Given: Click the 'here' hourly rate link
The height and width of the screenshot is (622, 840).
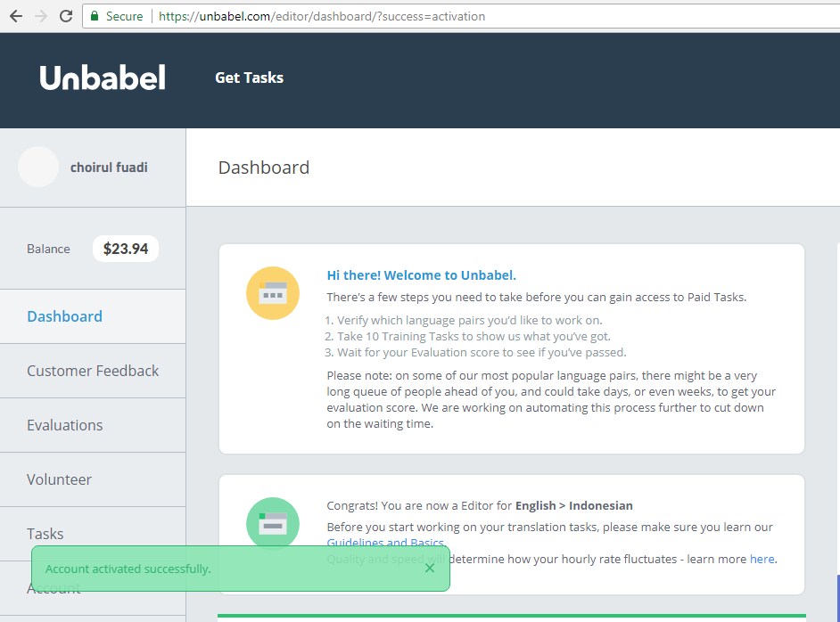Looking at the screenshot, I should coord(762,559).
